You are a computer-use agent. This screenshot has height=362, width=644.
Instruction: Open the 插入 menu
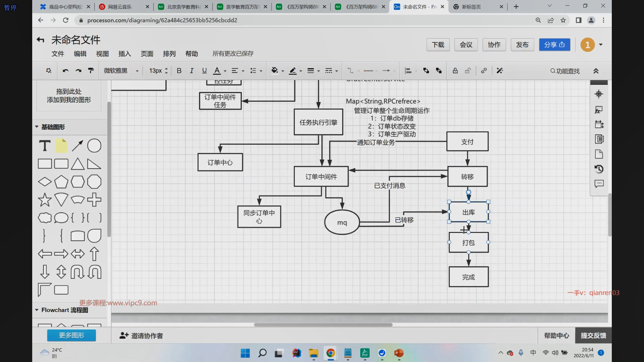(124, 54)
